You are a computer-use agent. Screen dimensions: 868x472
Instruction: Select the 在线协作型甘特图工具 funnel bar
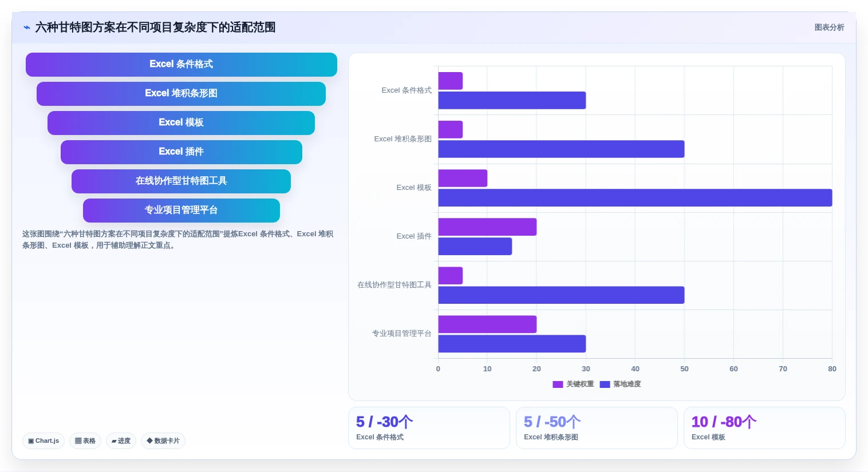pyautogui.click(x=181, y=181)
